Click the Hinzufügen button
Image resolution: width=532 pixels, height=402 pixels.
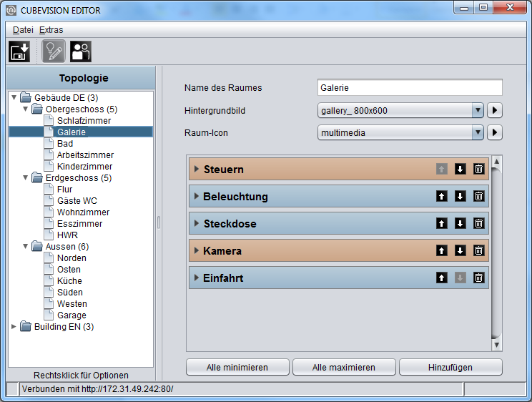(450, 368)
